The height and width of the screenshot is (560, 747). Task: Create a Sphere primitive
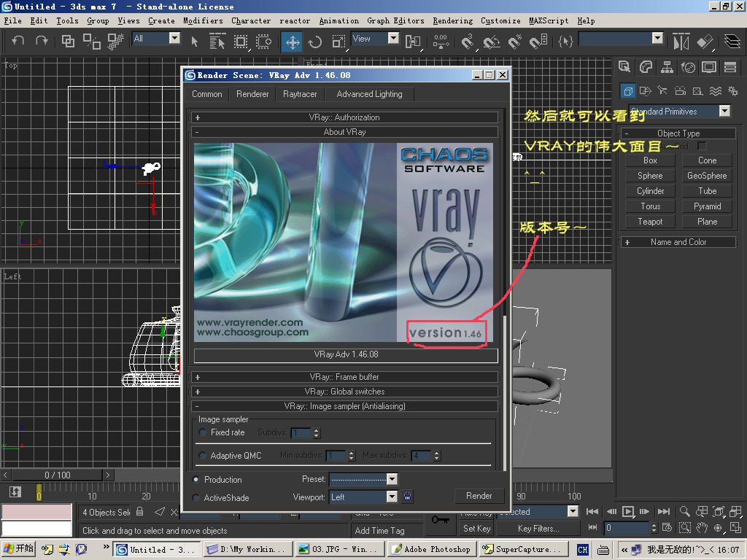coord(650,176)
